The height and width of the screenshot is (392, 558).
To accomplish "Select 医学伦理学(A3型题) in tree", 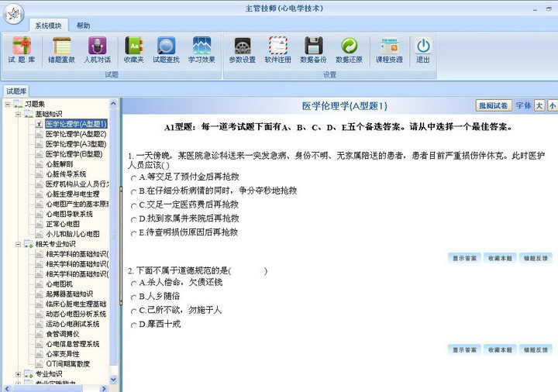I will (76, 144).
